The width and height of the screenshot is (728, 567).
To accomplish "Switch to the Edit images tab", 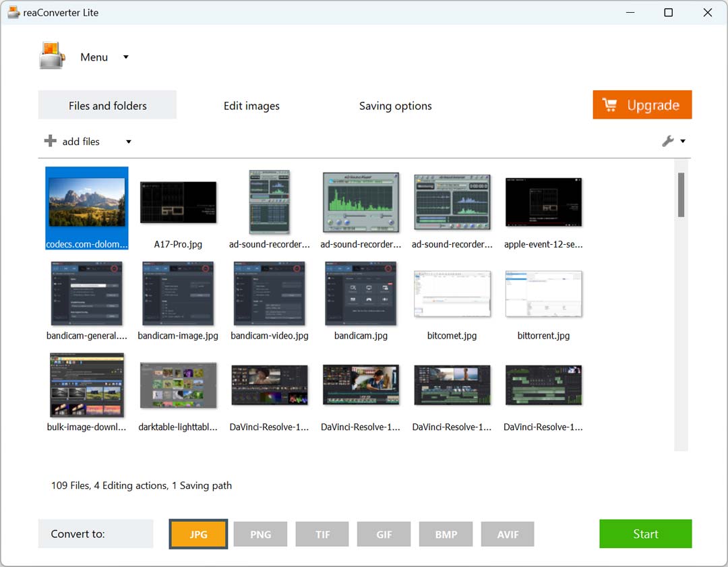I will (251, 105).
